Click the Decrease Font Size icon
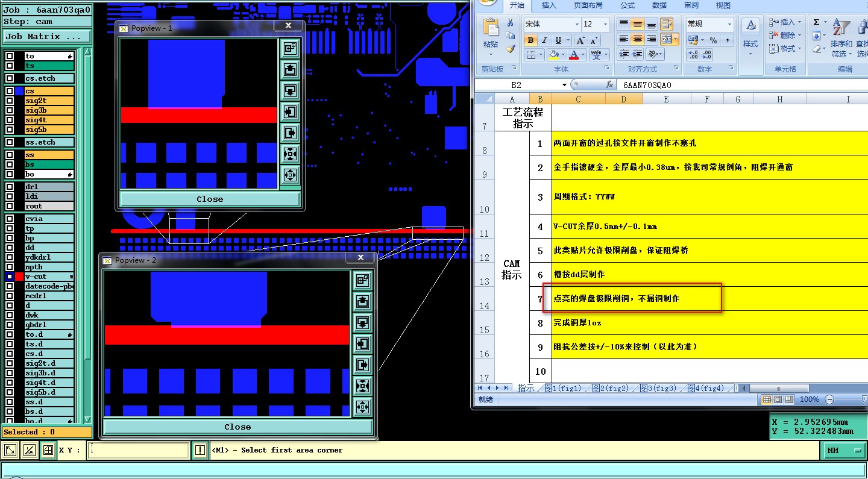Screen dimensions: 868x479 coord(594,40)
